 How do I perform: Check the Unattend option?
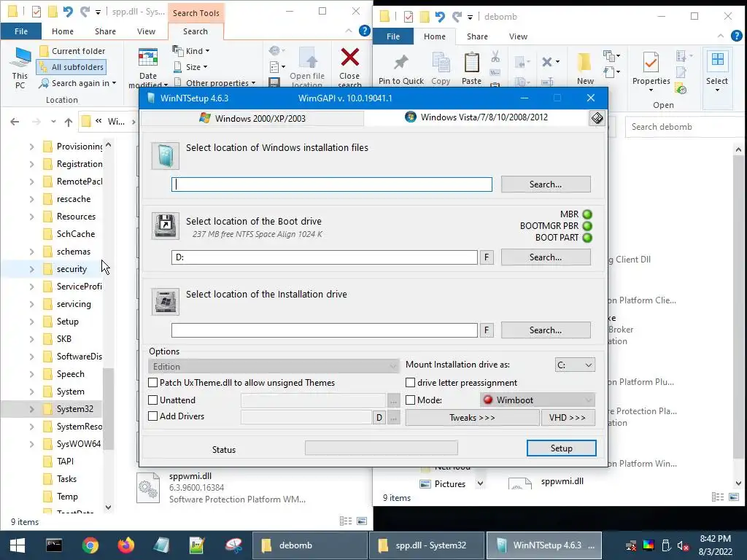[153, 400]
